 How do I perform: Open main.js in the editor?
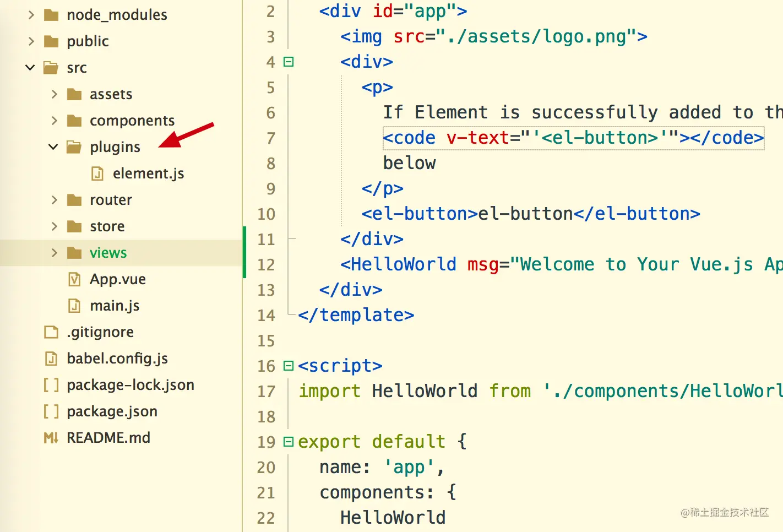(115, 306)
